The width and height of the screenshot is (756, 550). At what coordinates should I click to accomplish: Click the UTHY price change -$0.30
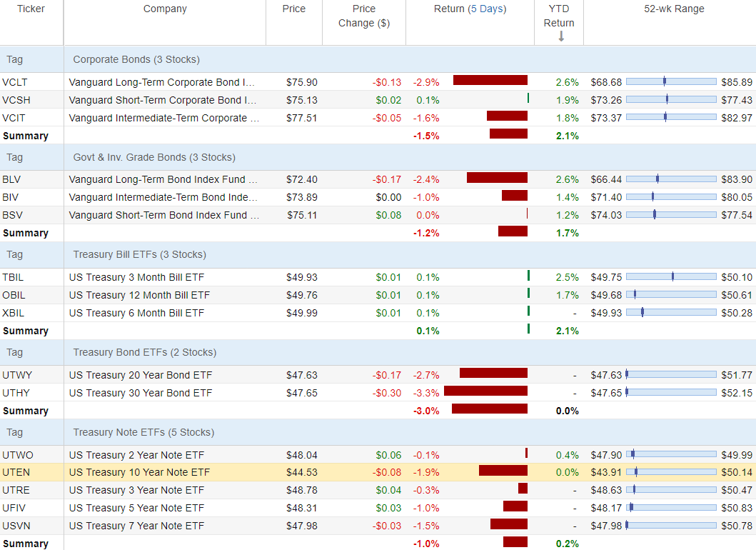387,393
